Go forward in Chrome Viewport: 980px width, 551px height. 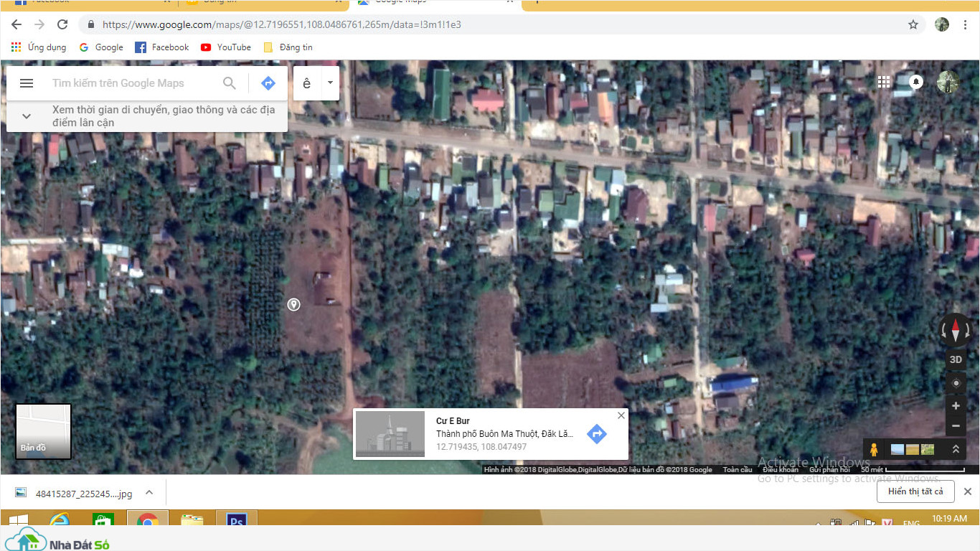pos(39,24)
